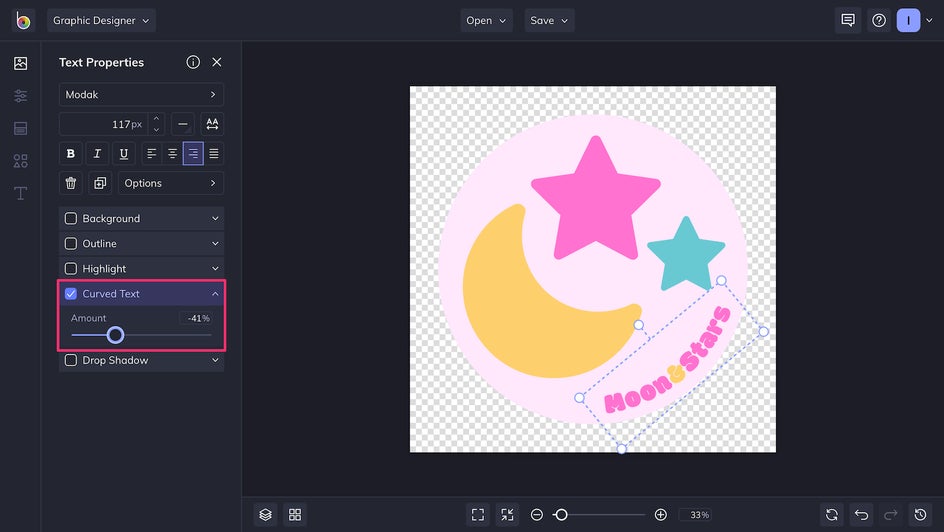
Task: Open the text Options submenu
Action: [x=171, y=183]
